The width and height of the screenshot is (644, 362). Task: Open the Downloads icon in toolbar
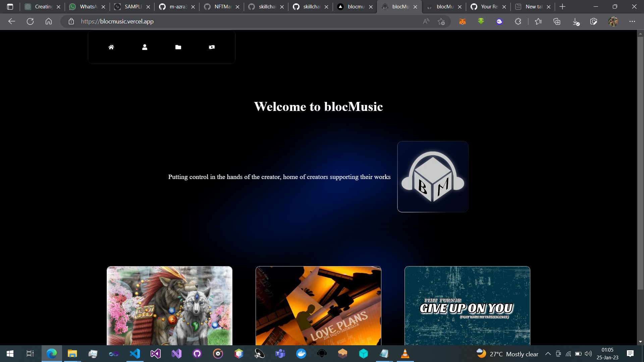[x=576, y=21]
